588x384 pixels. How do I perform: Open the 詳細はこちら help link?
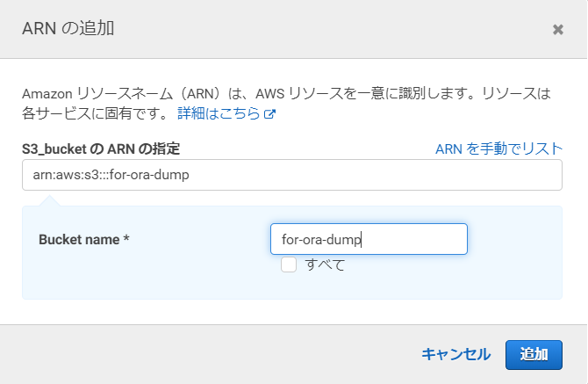tap(219, 113)
